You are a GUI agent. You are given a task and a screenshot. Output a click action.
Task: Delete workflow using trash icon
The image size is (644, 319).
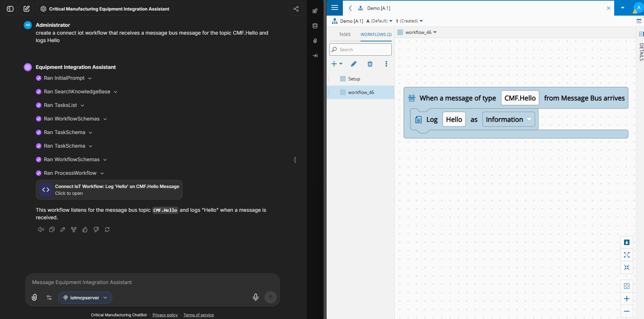370,64
